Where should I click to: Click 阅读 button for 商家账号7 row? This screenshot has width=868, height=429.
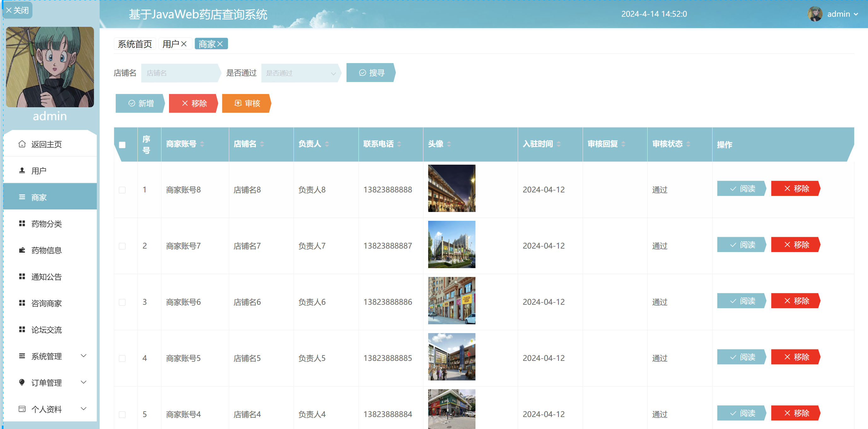[x=741, y=245]
